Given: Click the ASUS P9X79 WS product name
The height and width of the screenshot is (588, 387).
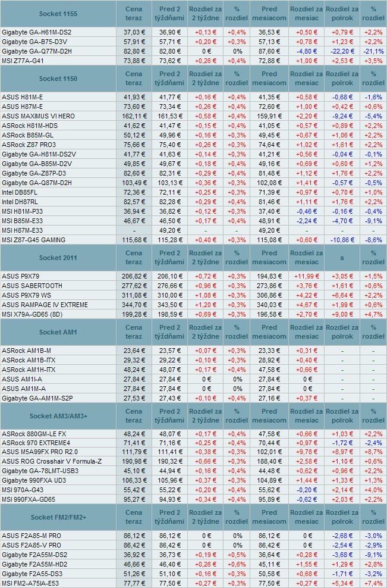Looking at the screenshot, I should point(26,296).
